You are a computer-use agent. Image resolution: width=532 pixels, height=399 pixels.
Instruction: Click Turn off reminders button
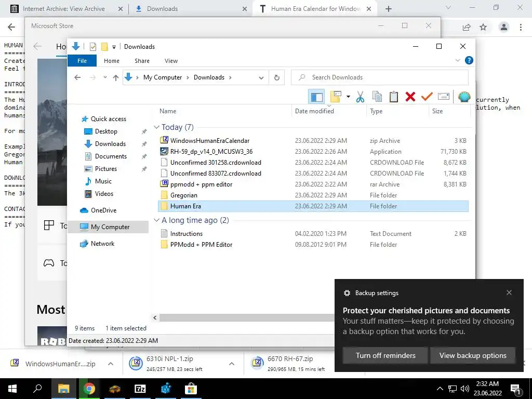[x=385, y=355]
